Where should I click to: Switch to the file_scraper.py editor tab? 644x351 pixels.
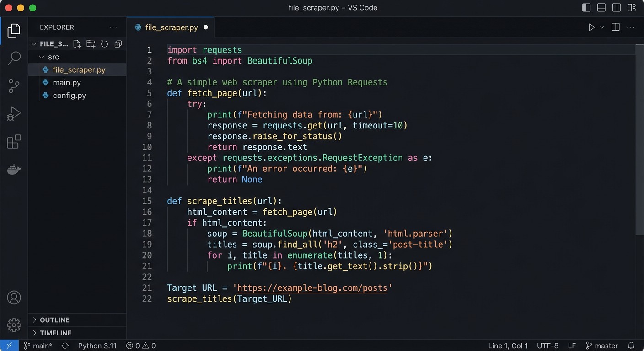172,27
